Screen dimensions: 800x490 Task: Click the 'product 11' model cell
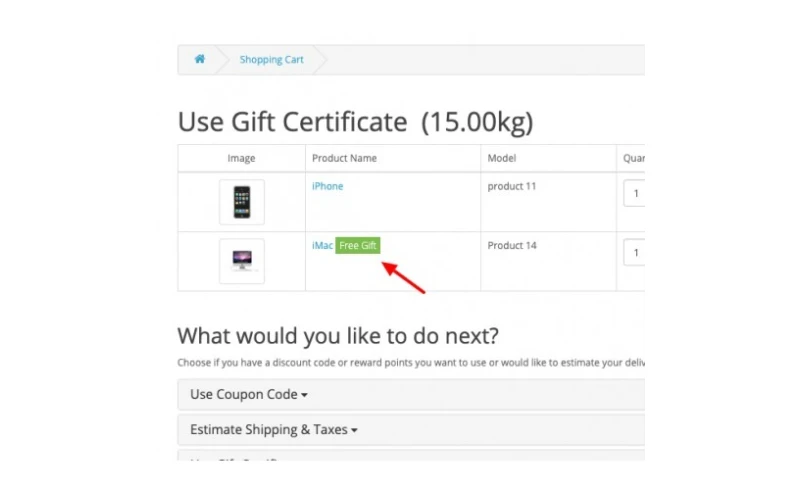tap(512, 186)
